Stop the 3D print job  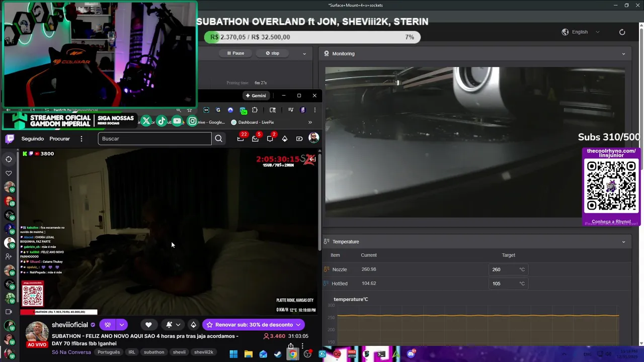(x=272, y=53)
